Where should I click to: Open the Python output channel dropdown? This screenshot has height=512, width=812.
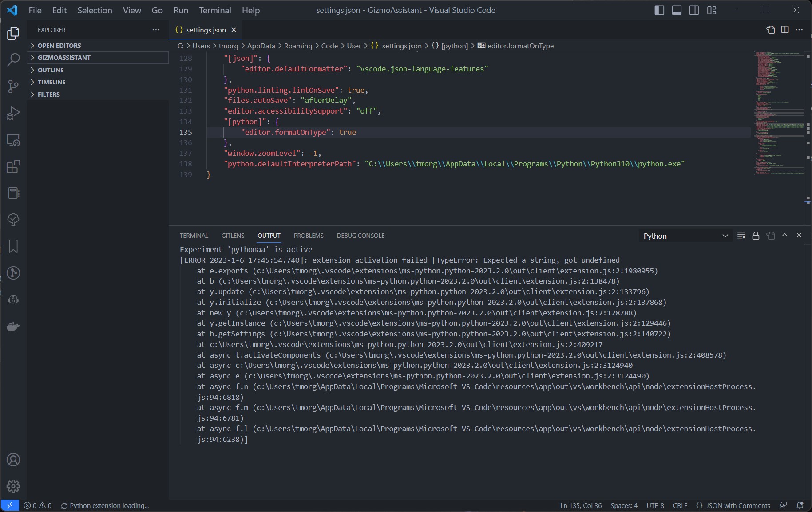click(685, 236)
